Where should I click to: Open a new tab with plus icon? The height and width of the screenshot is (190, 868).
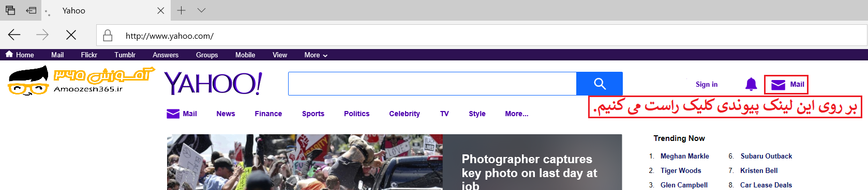tap(181, 10)
